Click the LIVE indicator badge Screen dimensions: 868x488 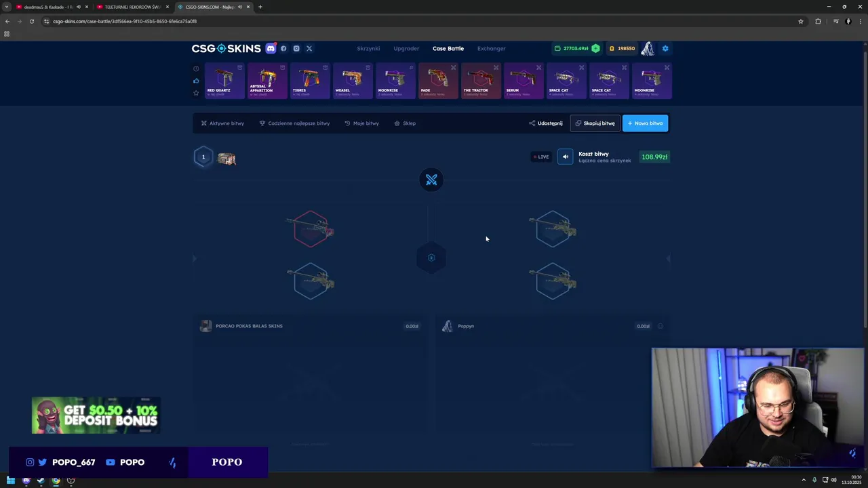[x=541, y=157]
